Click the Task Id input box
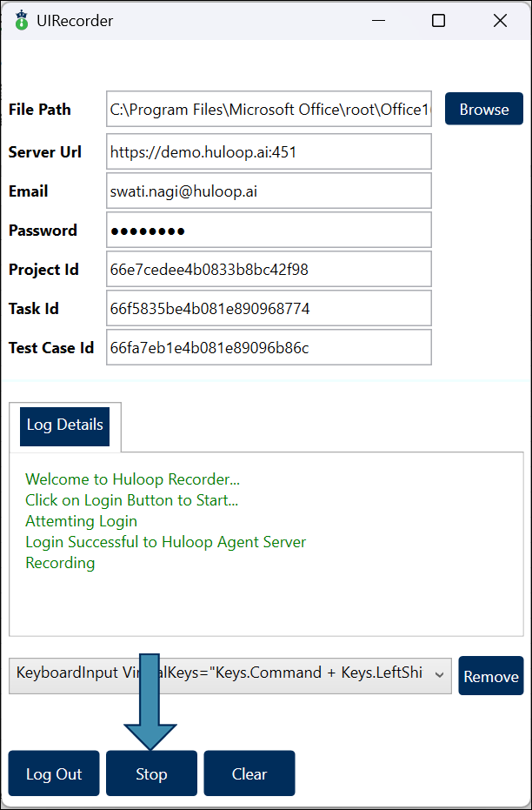 (269, 309)
